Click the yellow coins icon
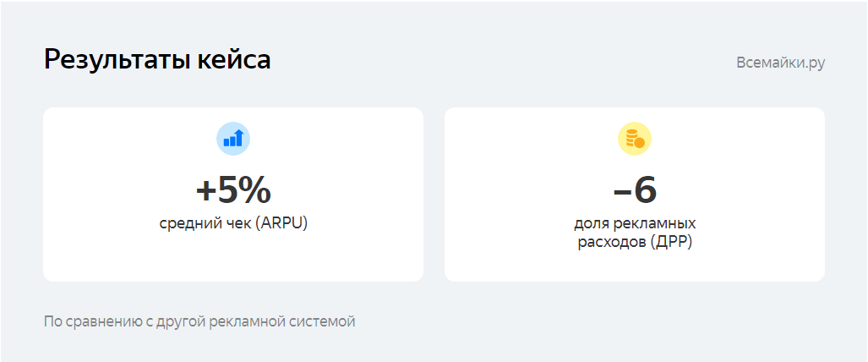The width and height of the screenshot is (868, 362). click(x=634, y=139)
